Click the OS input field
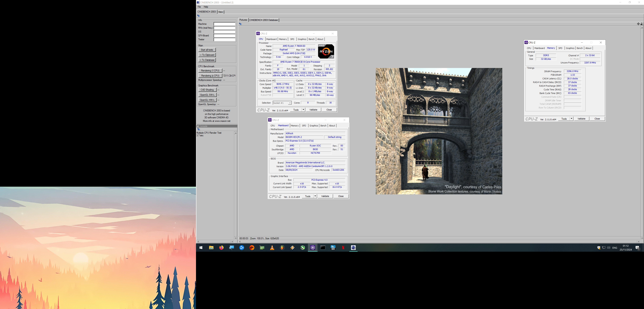This screenshot has height=309, width=644. pyautogui.click(x=224, y=32)
